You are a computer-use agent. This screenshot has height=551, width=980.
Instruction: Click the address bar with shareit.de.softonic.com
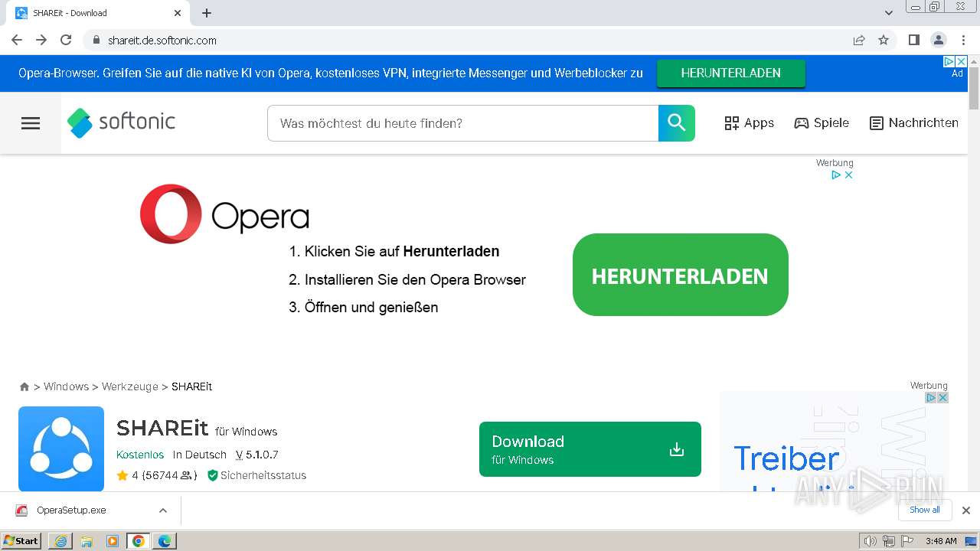click(467, 40)
